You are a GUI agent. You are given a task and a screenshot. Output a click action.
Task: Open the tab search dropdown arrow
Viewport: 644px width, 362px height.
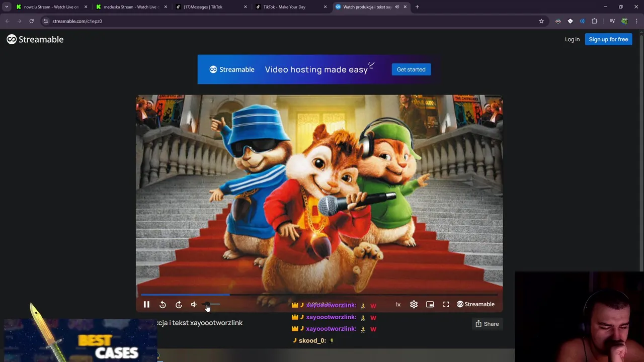pyautogui.click(x=7, y=7)
